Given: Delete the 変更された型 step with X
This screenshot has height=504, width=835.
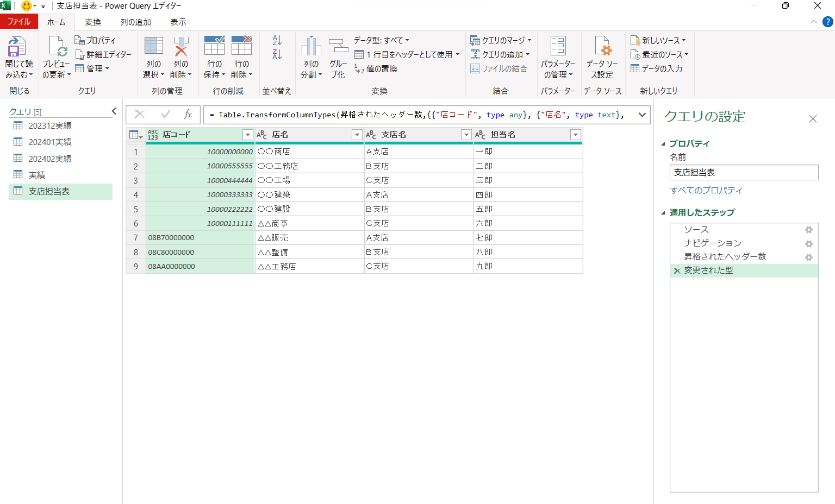Looking at the screenshot, I should point(677,271).
